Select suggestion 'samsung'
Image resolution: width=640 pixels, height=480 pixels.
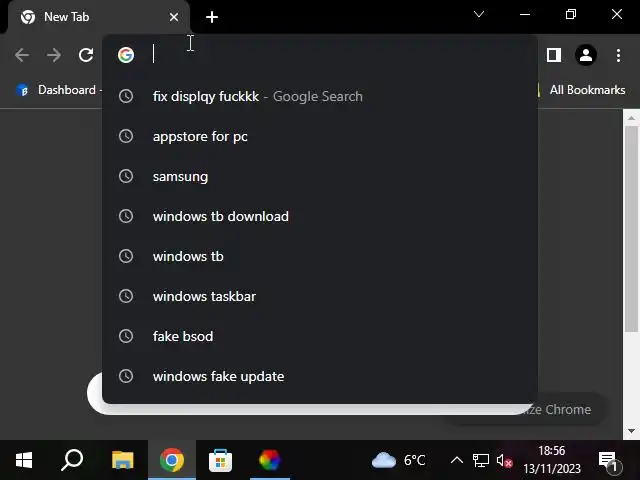tap(320, 176)
